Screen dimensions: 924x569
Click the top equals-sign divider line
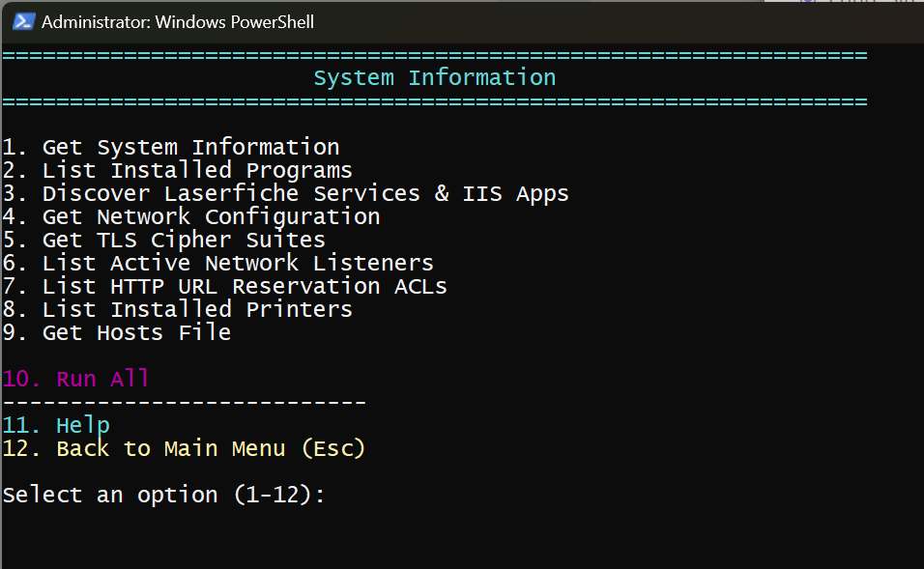point(434,55)
